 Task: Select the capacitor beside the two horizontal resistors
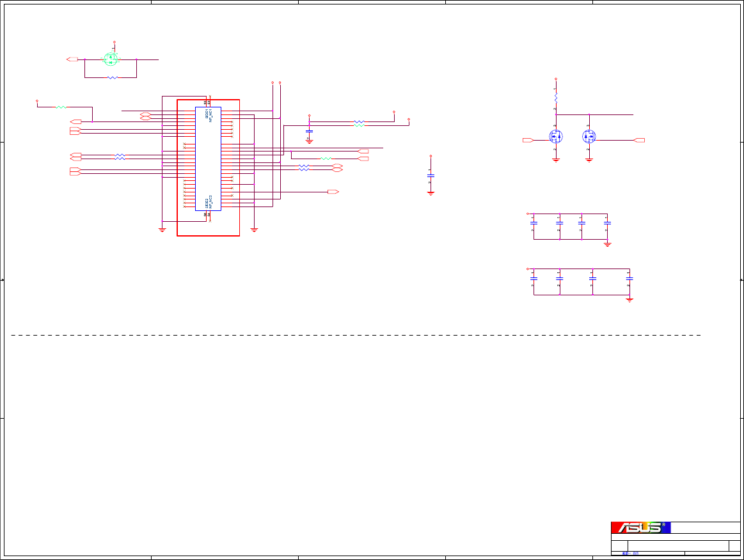[x=310, y=131]
